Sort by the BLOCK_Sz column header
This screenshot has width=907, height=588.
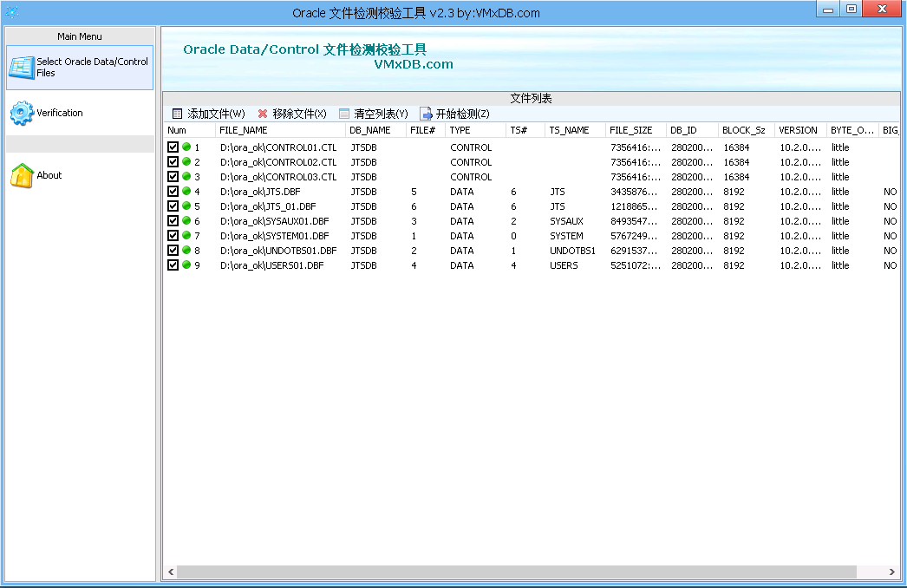tap(747, 130)
